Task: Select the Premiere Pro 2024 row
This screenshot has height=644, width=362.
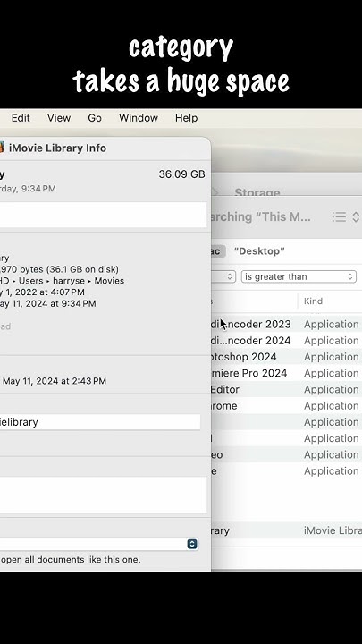Action: (x=287, y=373)
